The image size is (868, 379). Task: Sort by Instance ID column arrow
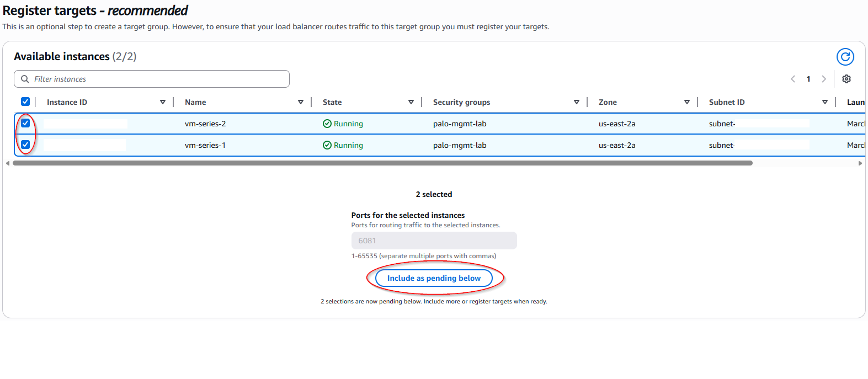[x=163, y=102]
